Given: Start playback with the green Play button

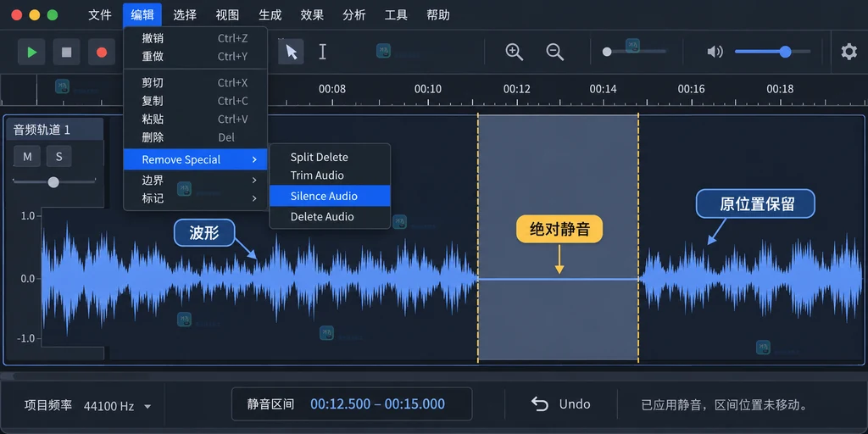Looking at the screenshot, I should pos(31,52).
